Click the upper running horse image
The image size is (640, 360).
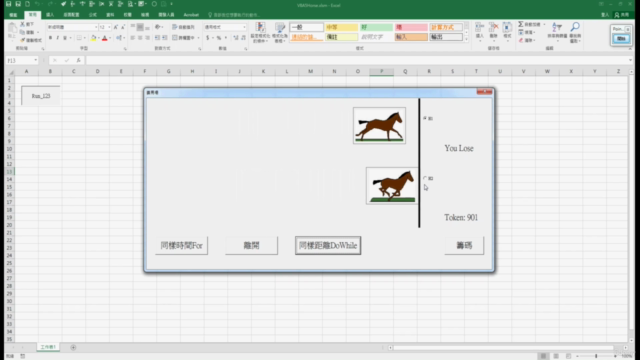click(x=379, y=126)
